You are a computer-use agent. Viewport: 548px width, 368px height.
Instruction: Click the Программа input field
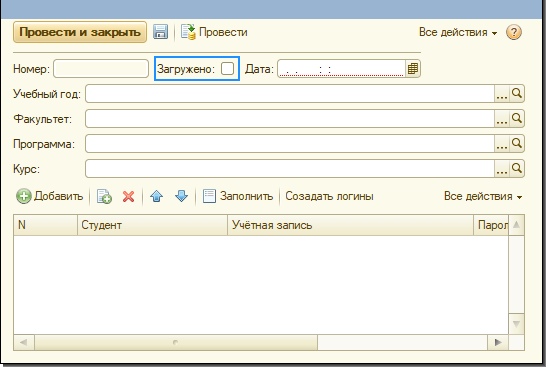[x=290, y=144]
